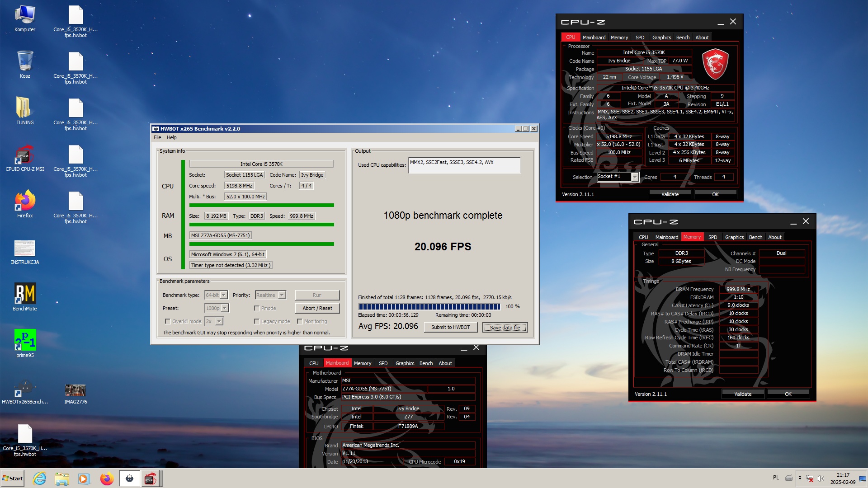The height and width of the screenshot is (488, 868).
Task: Select About tab in Mainboard CPU-Z window
Action: tap(445, 363)
